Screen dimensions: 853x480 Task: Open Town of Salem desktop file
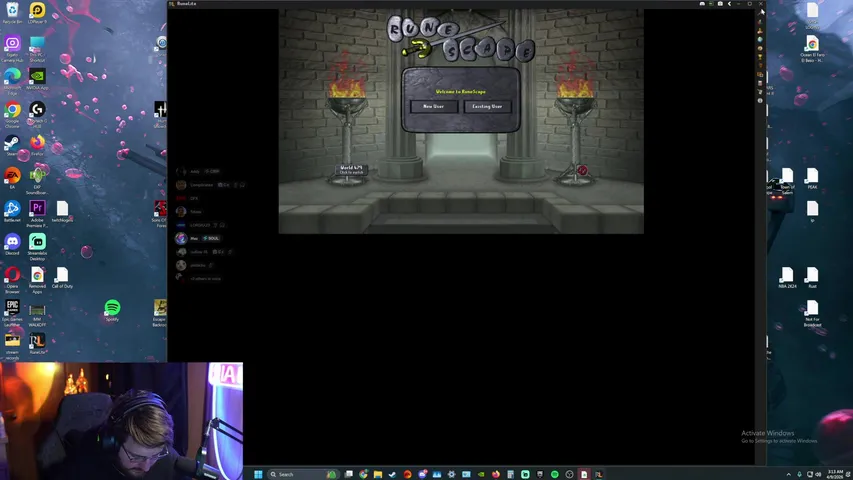[x=787, y=181]
